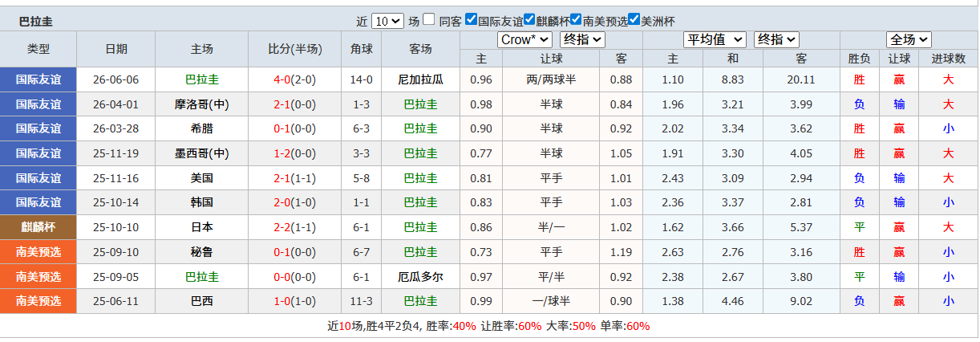Uncheck the 美洲杯 filter checkbox

(x=634, y=19)
